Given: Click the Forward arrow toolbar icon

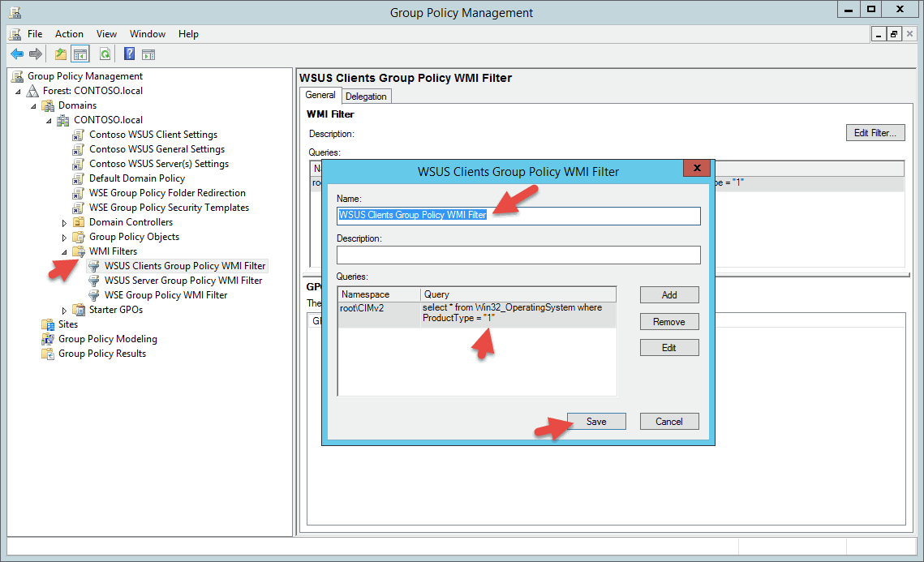Looking at the screenshot, I should 36,54.
